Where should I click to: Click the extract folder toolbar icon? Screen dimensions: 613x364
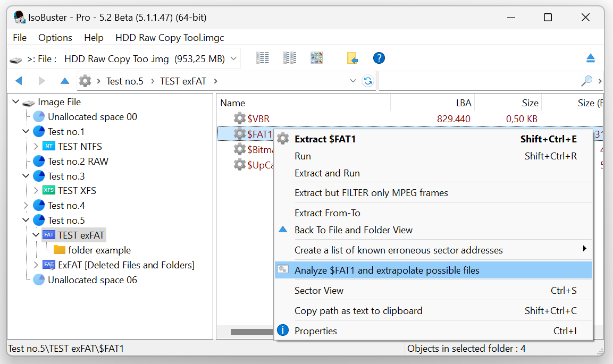tap(352, 58)
